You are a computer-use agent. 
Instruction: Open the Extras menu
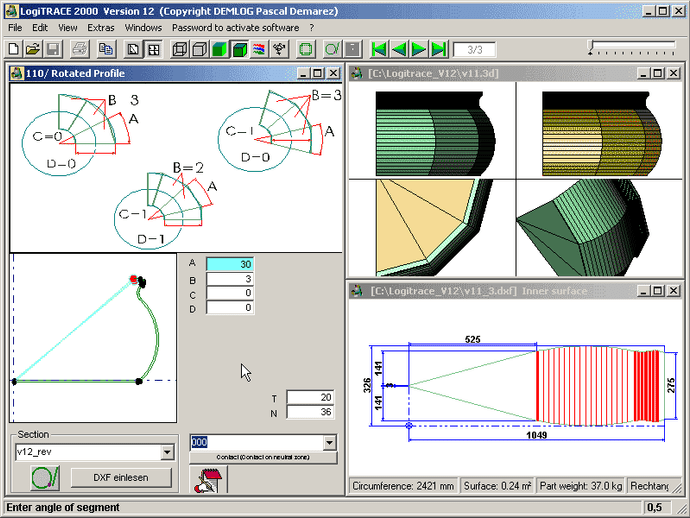point(101,28)
